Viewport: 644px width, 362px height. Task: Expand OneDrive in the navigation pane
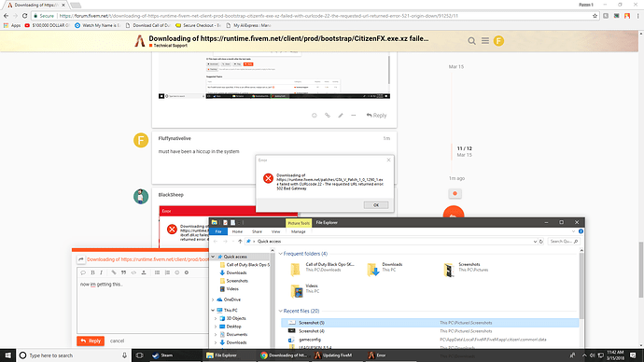pyautogui.click(x=213, y=299)
